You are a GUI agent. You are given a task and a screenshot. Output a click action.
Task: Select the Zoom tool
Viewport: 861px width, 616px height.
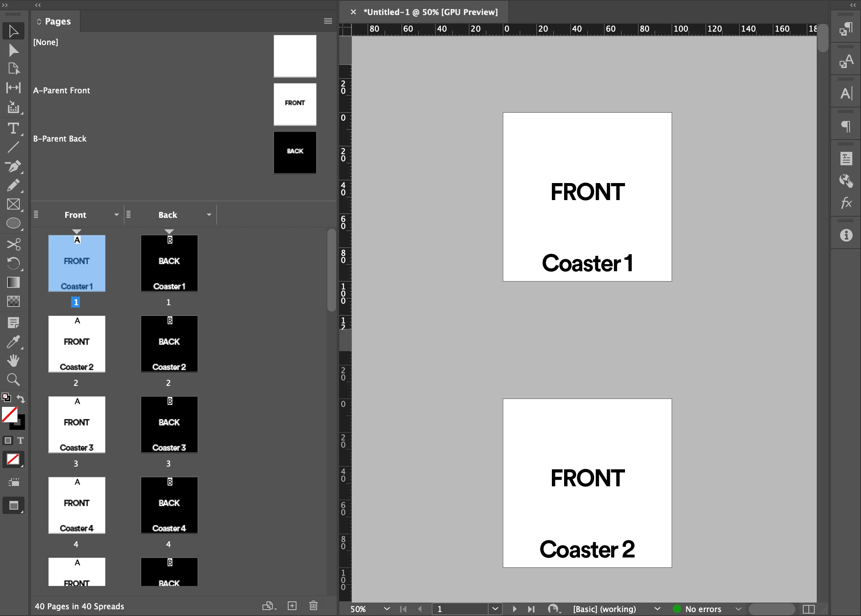[13, 380]
